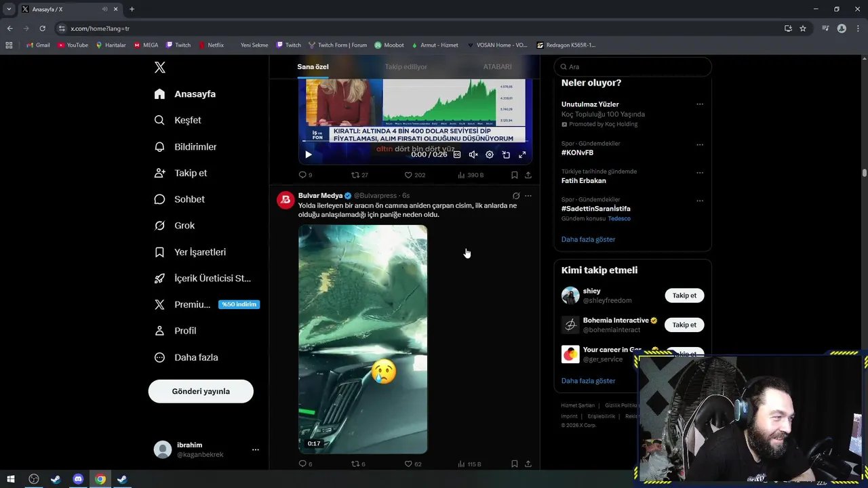868x488 pixels.
Task: Open Bulvar Medya account name link
Action: point(321,195)
